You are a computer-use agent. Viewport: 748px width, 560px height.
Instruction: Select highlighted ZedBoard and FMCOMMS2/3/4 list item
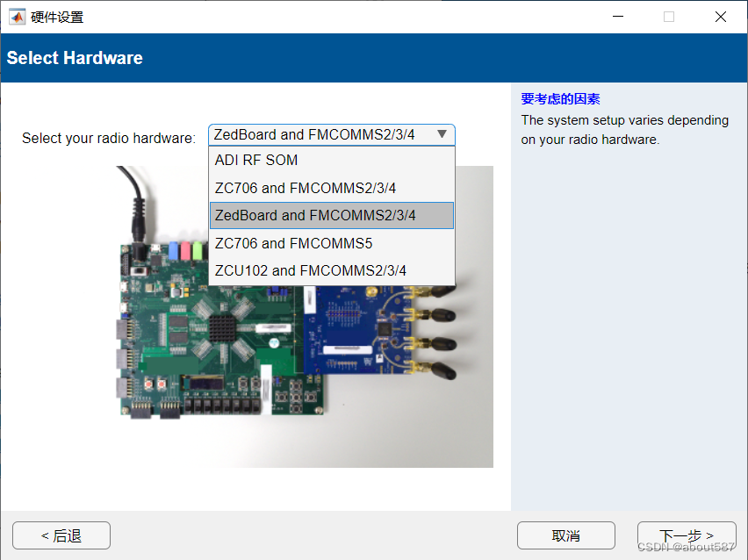coord(332,216)
